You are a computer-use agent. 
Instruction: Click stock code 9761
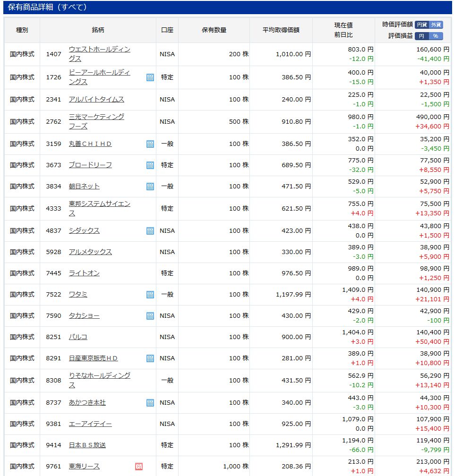tap(53, 466)
